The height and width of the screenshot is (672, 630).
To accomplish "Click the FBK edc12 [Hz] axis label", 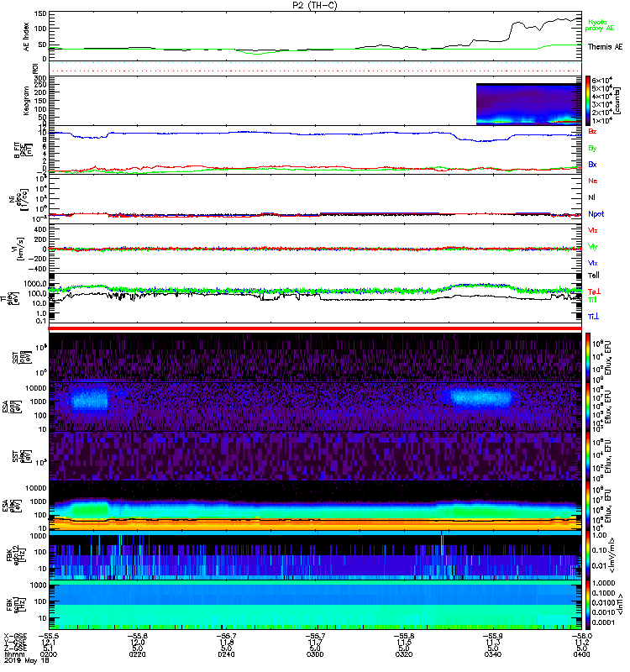I will (x=15, y=554).
